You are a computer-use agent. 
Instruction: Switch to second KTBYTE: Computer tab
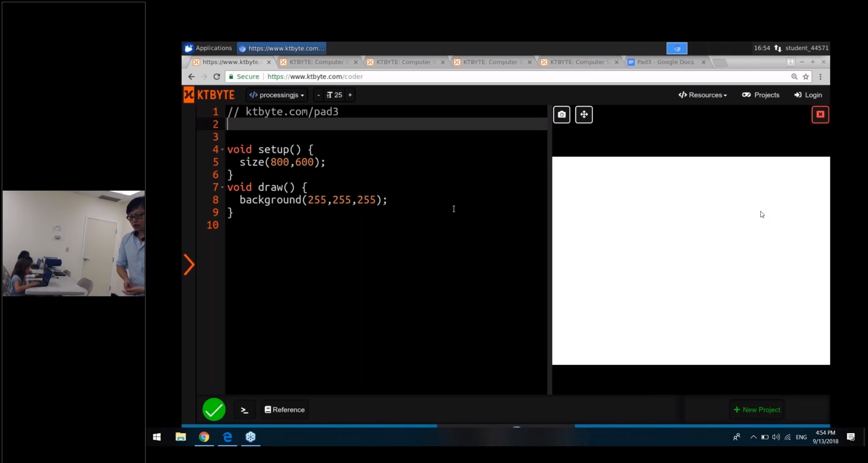coord(319,62)
